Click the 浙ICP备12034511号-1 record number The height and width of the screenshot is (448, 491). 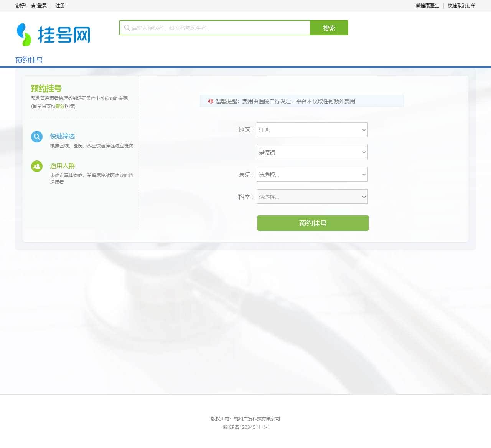(x=245, y=427)
